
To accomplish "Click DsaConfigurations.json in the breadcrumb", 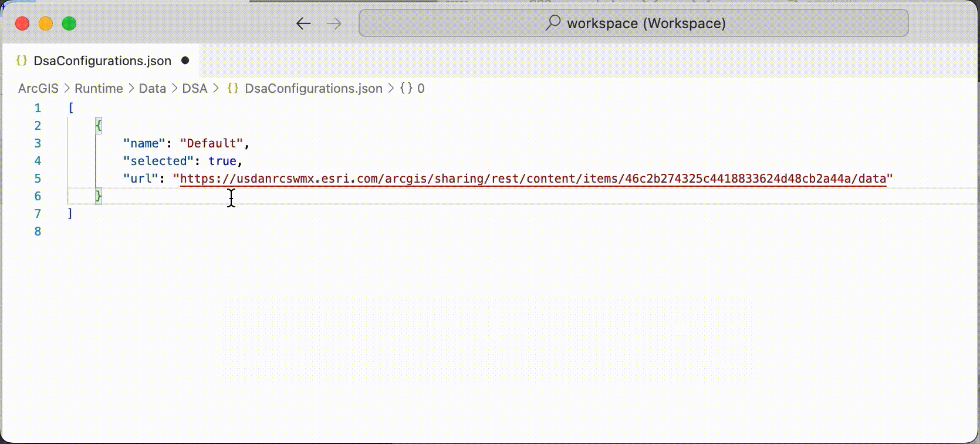I will [313, 88].
